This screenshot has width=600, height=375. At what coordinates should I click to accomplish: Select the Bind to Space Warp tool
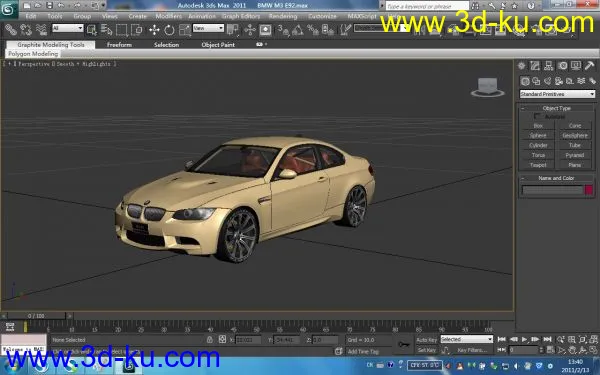41,29
